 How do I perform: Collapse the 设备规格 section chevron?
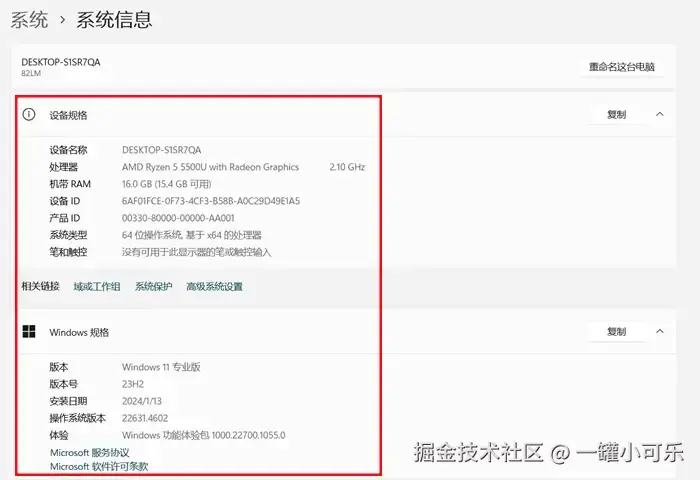click(x=659, y=114)
